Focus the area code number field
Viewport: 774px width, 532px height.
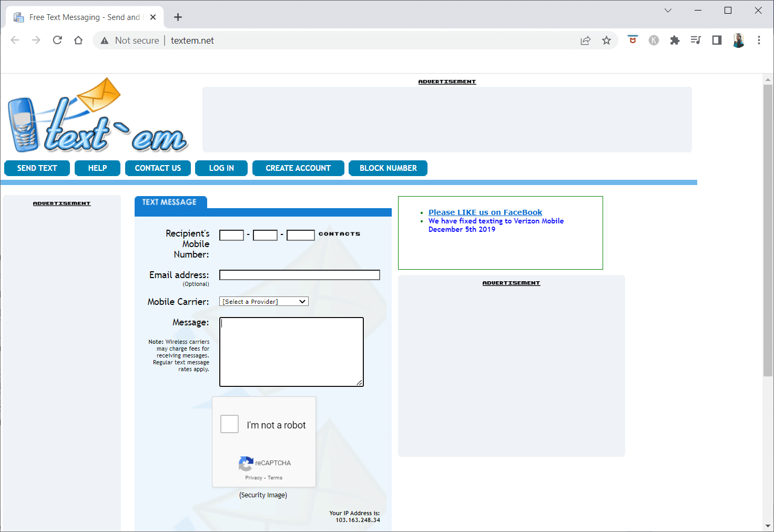[x=231, y=235]
